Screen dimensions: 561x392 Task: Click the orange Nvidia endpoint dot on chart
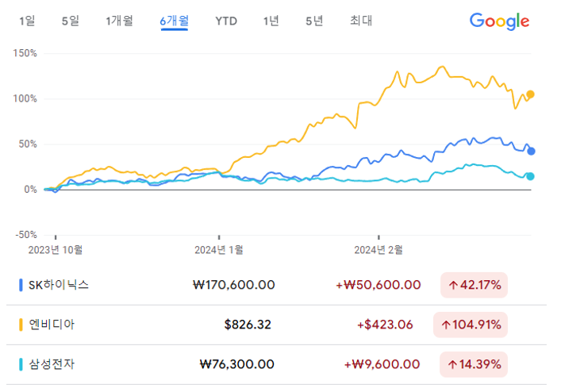pos(530,94)
